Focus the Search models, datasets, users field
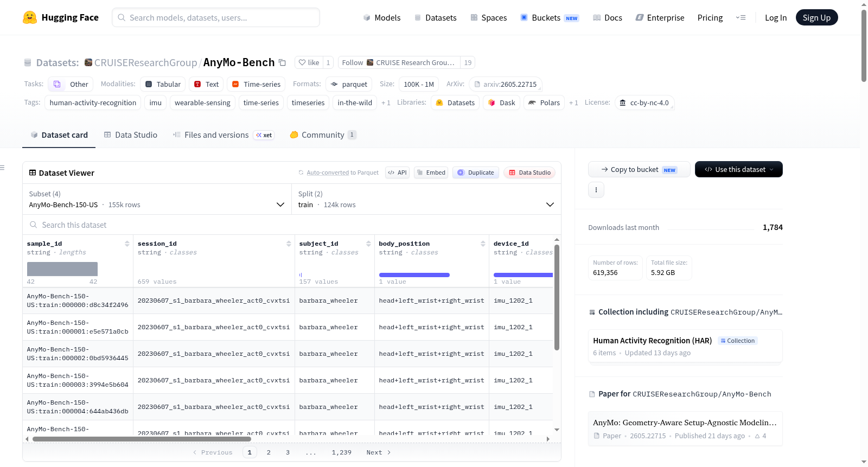 [216, 17]
